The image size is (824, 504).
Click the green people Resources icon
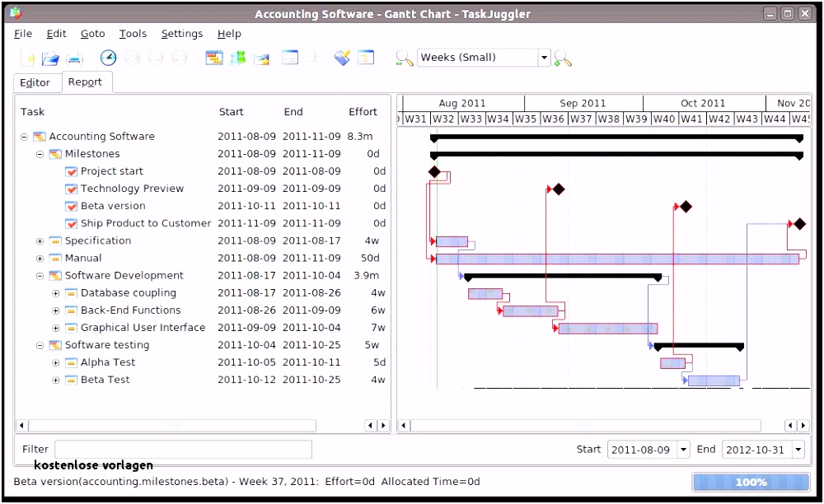[x=238, y=58]
